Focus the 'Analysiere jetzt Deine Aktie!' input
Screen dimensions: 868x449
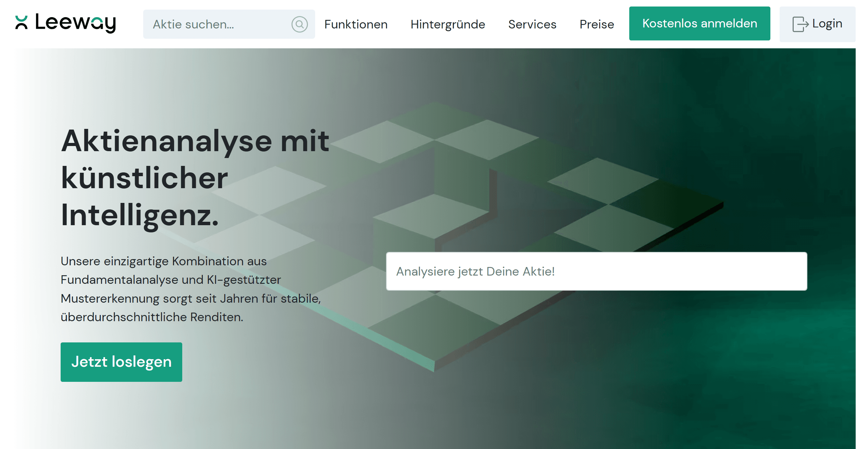tap(596, 271)
